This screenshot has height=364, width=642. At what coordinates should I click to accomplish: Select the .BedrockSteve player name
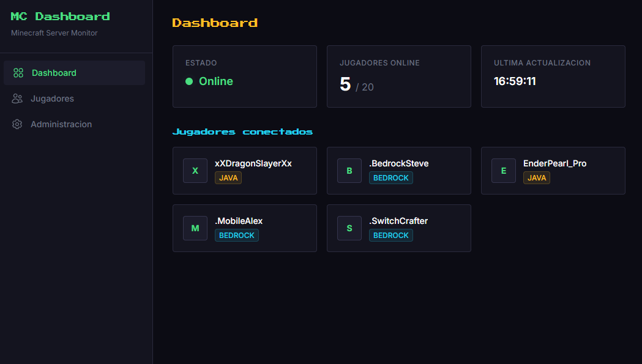[399, 163]
